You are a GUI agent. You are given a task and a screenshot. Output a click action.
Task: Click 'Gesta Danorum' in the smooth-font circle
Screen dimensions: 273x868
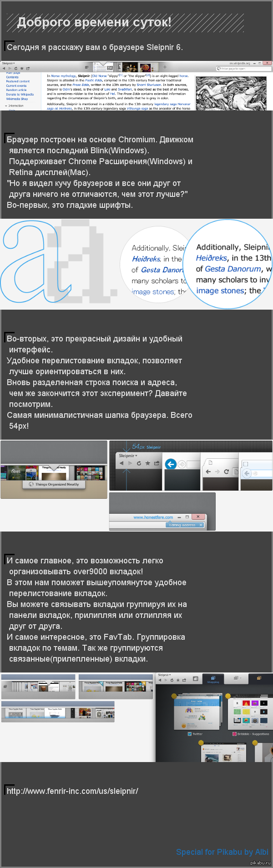pyautogui.click(x=233, y=269)
